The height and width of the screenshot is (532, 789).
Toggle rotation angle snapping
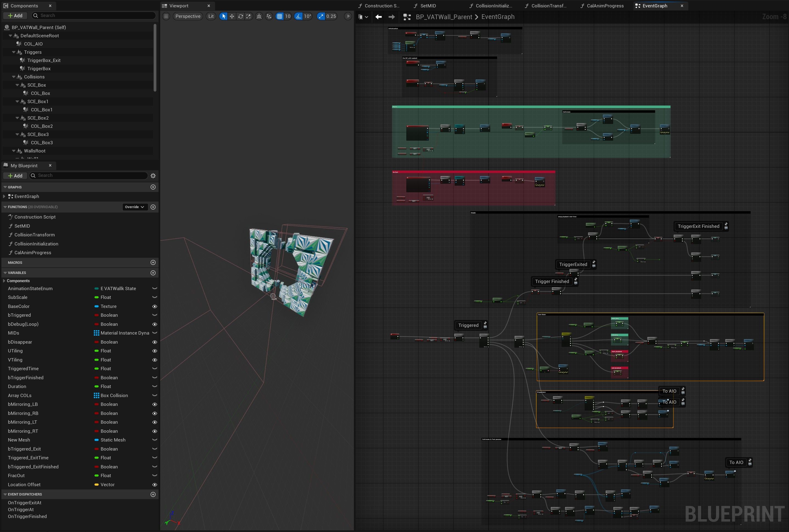pos(298,16)
